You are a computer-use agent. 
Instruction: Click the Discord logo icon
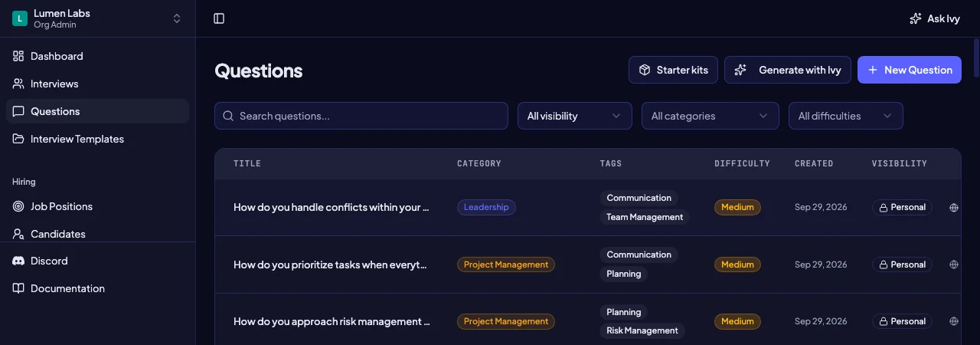pyautogui.click(x=18, y=261)
